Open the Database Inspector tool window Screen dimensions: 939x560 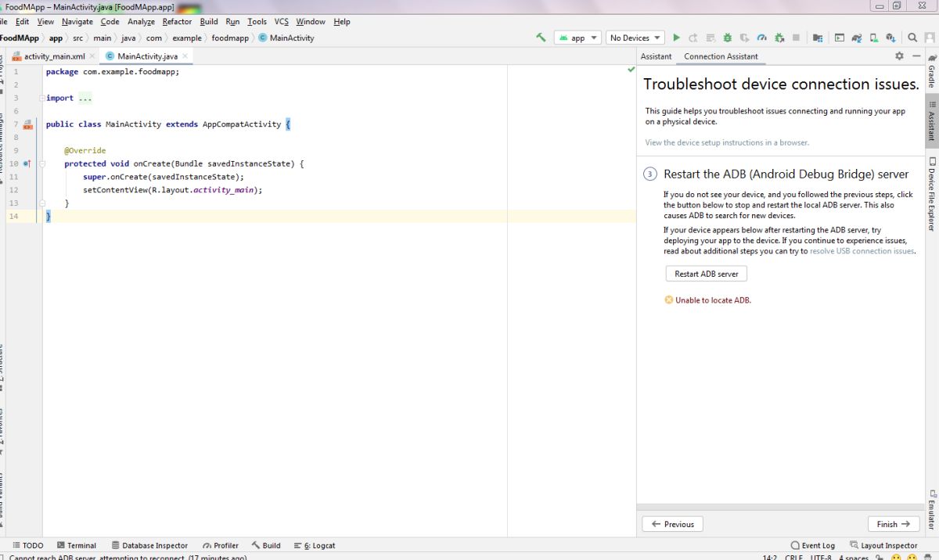click(149, 545)
